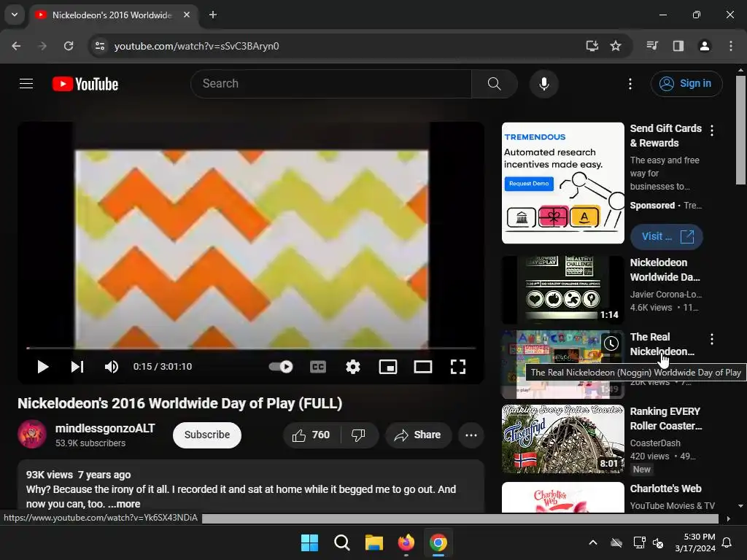
Task: Open YouTube settings three-dot menu
Action: (630, 84)
